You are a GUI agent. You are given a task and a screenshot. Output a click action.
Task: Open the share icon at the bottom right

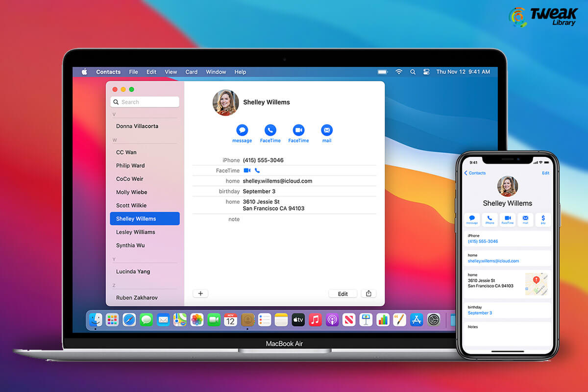coord(368,293)
